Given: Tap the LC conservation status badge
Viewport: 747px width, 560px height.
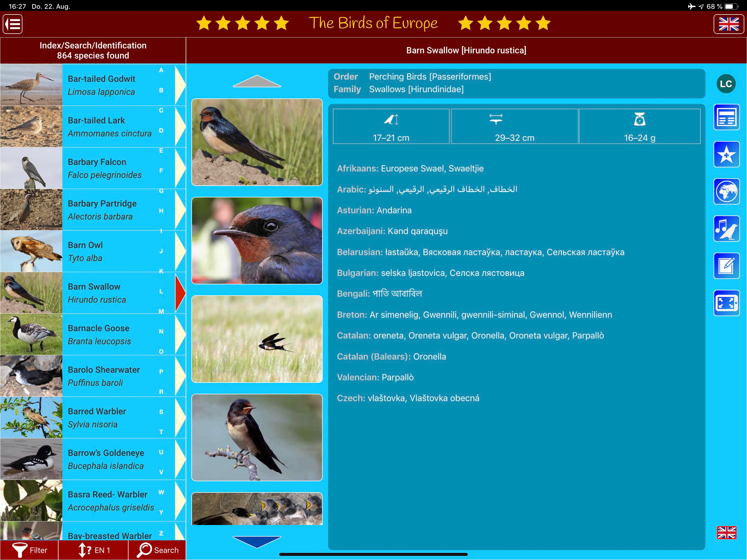Looking at the screenshot, I should point(726,84).
